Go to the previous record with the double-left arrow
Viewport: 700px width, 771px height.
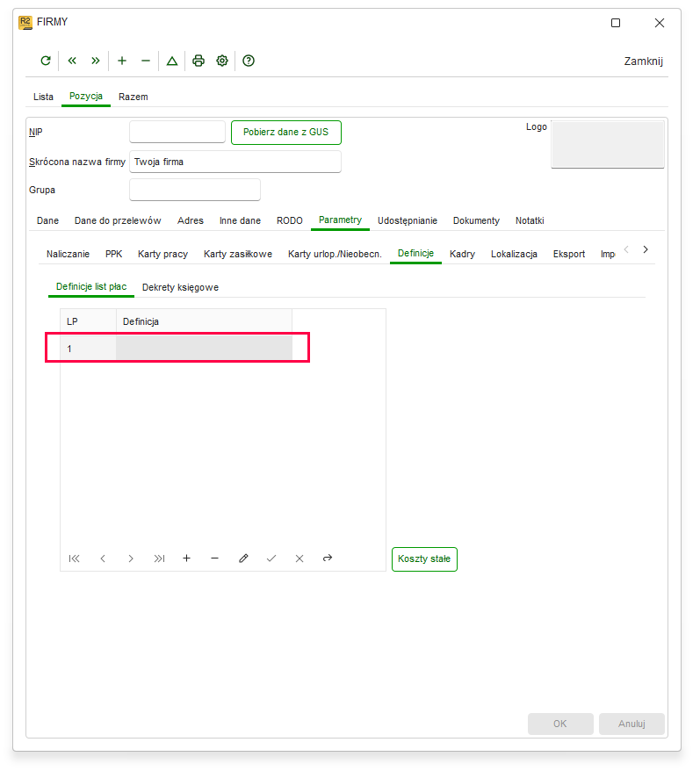[x=72, y=61]
